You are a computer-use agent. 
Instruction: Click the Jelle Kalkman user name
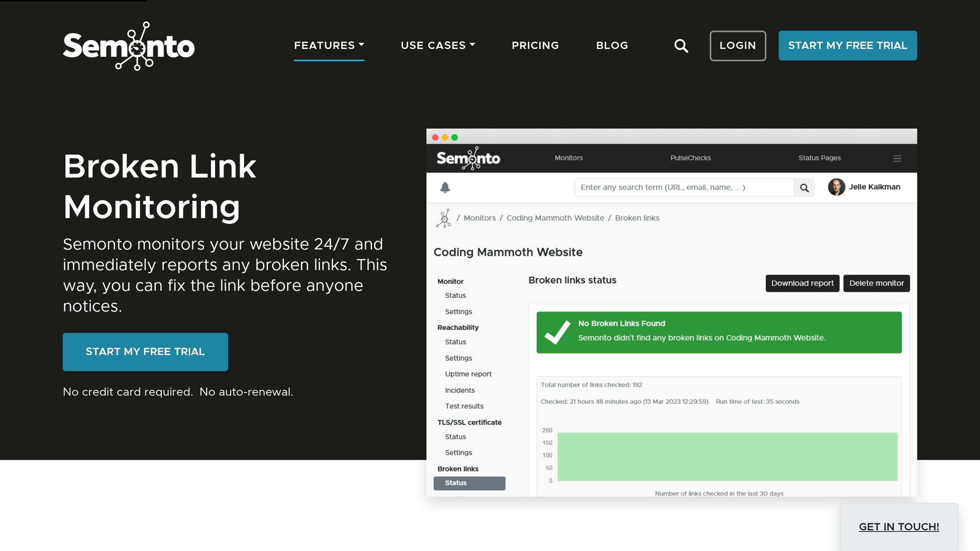(875, 187)
